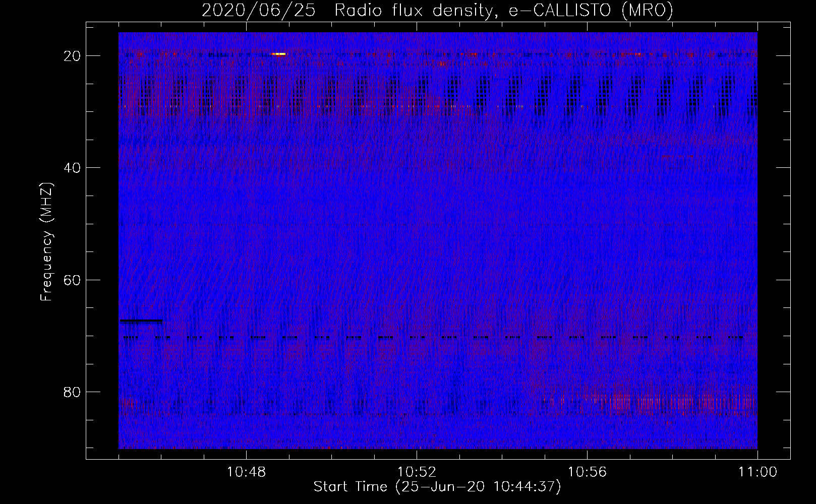The height and width of the screenshot is (504, 816).
Task: Click the black horizontal line near 67 MHz
Action: click(x=141, y=321)
